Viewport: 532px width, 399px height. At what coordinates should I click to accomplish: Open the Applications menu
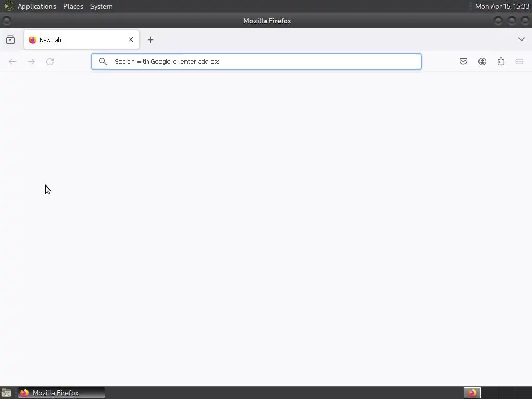tap(37, 6)
